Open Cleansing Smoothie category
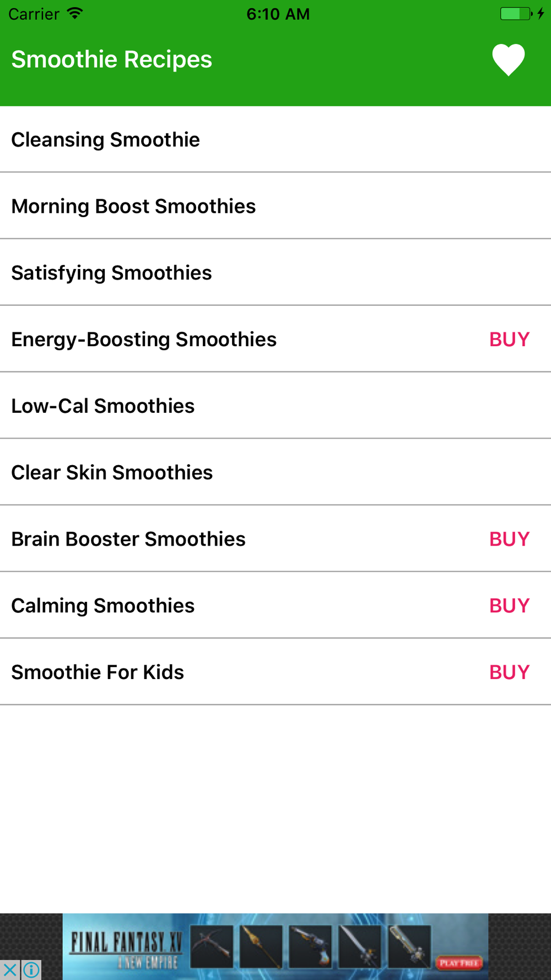Viewport: 551px width, 980px height. click(x=275, y=139)
